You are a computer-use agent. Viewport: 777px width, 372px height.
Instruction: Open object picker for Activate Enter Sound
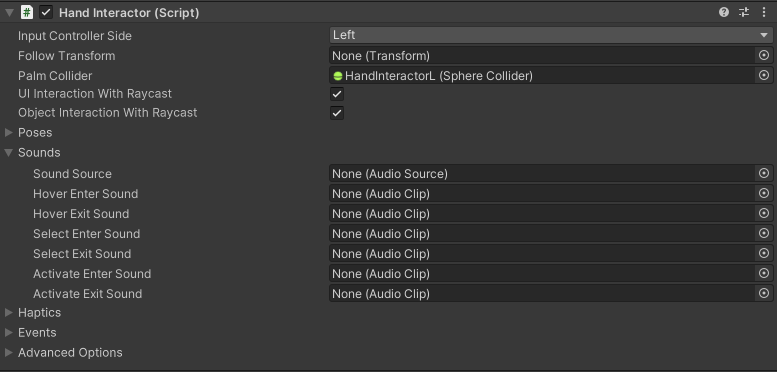coord(764,273)
